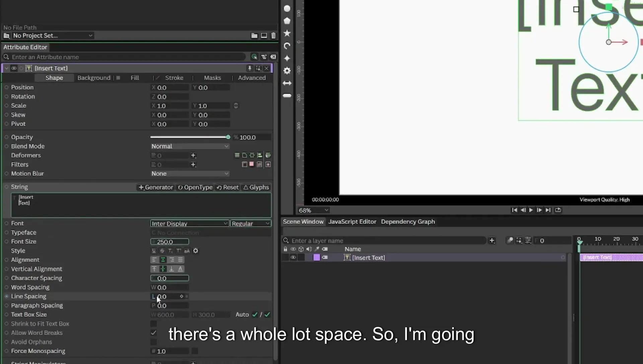The height and width of the screenshot is (364, 643).
Task: Open the JavaScript Editor tab
Action: click(352, 221)
